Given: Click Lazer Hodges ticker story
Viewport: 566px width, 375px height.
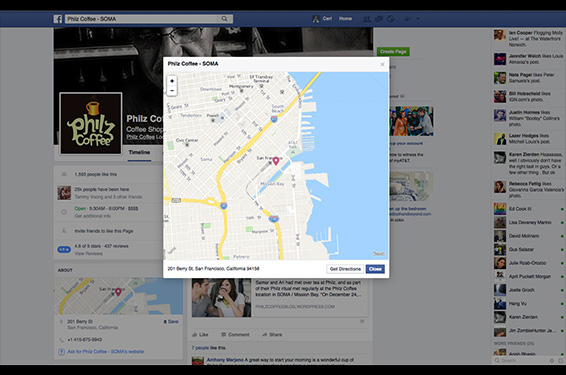Looking at the screenshot, I should pyautogui.click(x=528, y=139).
